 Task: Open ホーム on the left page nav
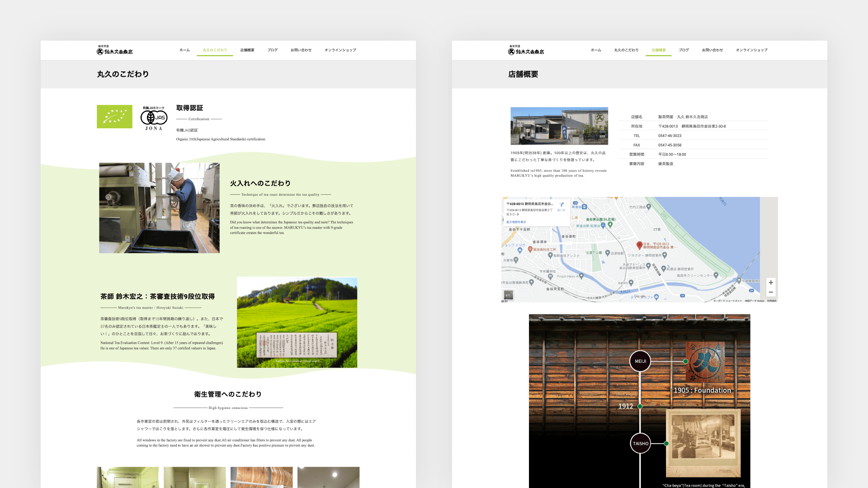point(184,50)
